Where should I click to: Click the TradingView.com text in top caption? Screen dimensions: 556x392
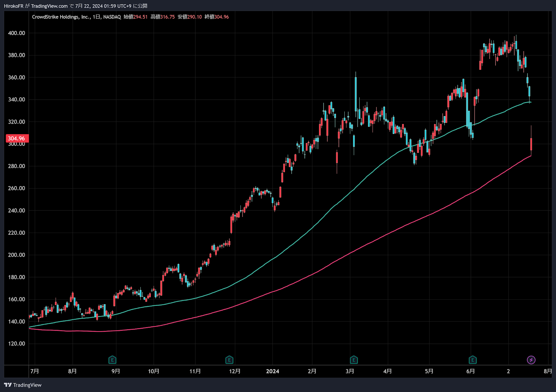tap(49, 6)
